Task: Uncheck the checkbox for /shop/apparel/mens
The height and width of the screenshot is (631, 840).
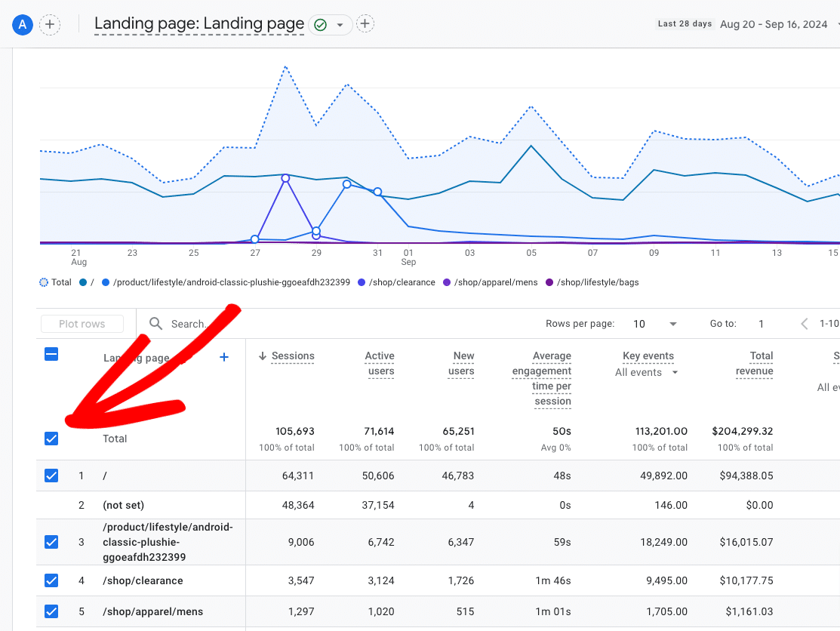Action: 51,611
